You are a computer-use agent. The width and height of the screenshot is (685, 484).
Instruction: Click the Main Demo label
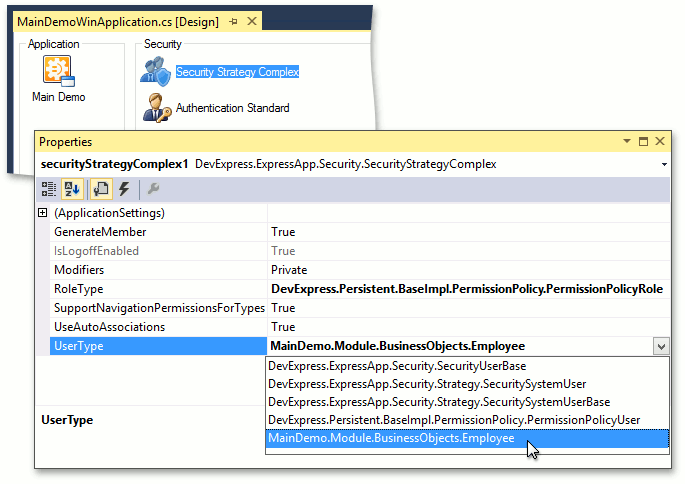[59, 97]
